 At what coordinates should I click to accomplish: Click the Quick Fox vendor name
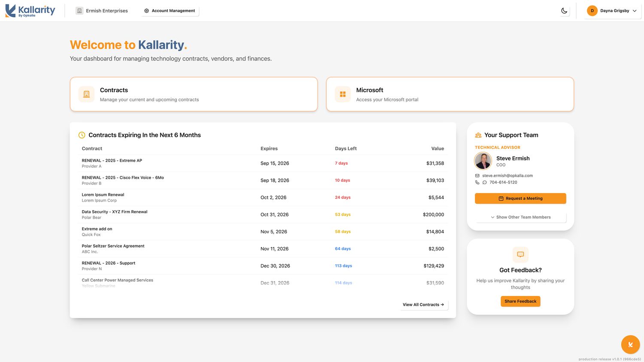tap(91, 235)
